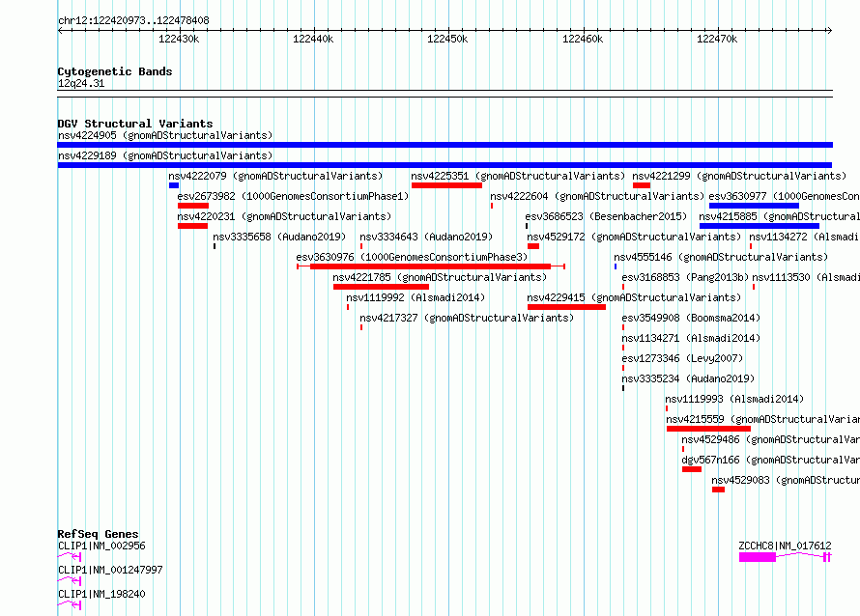
Task: Open the nsv4221785 variant label
Action: [x=440, y=277]
